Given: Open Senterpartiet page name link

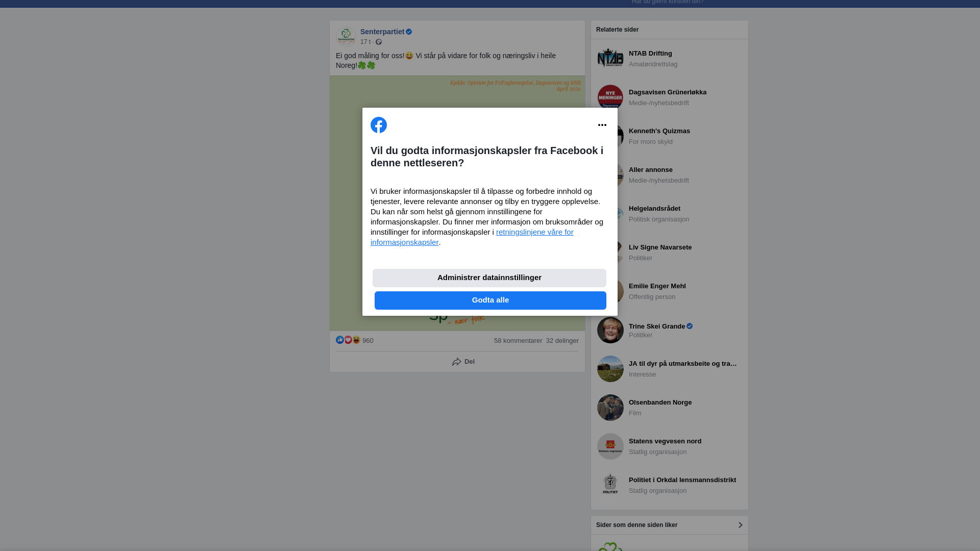Looking at the screenshot, I should (382, 32).
